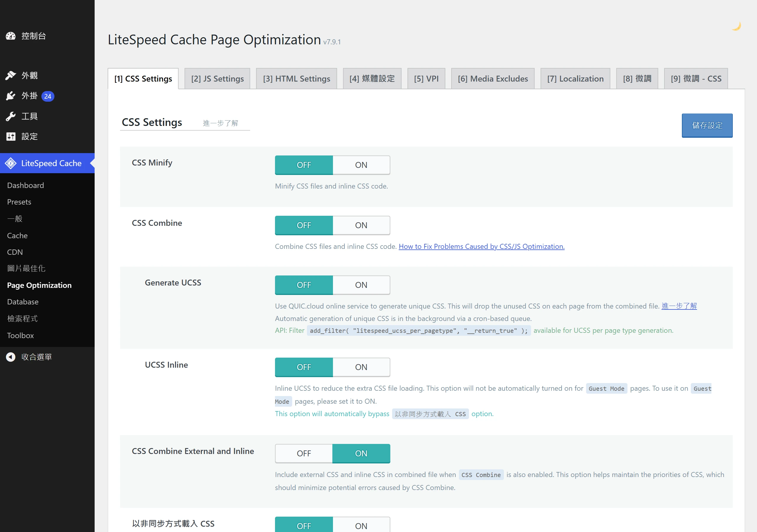Click the v7.9.1 version text
757x532 pixels.
tap(332, 42)
